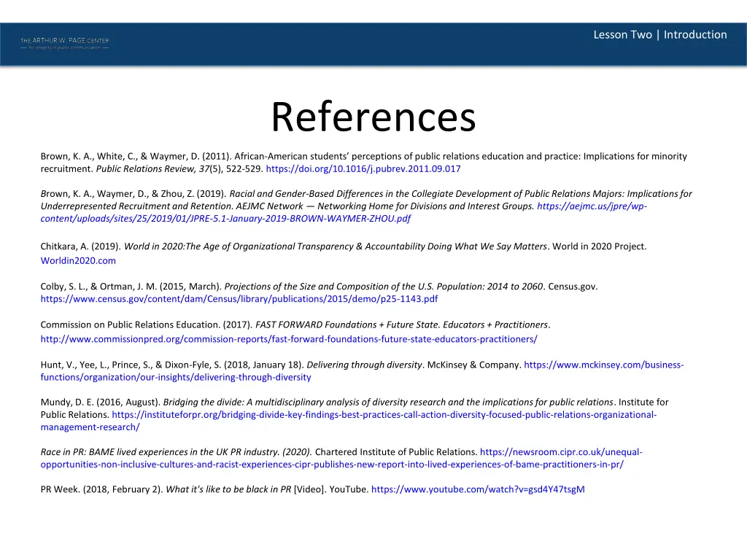Click 'Chartered Institute of Public Relations' text
Image resolution: width=747 pixels, height=560 pixels.
coord(396,452)
